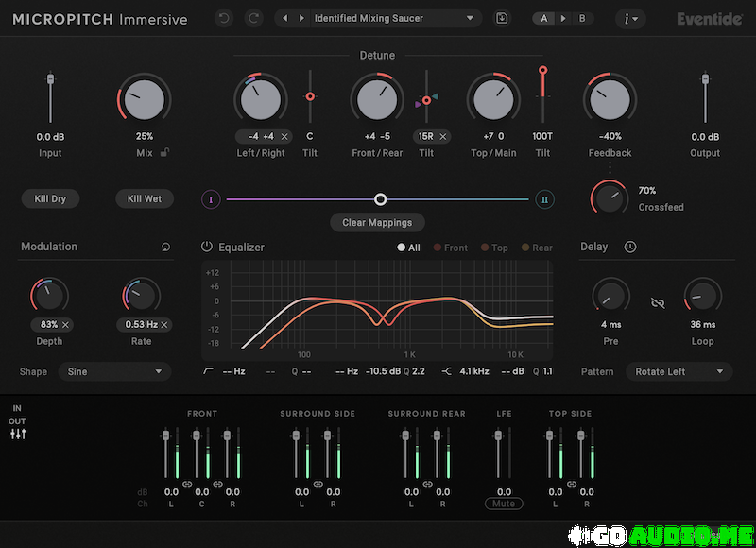The height and width of the screenshot is (548, 756).
Task: Toggle Surround Rear channel link
Action: pos(427,484)
